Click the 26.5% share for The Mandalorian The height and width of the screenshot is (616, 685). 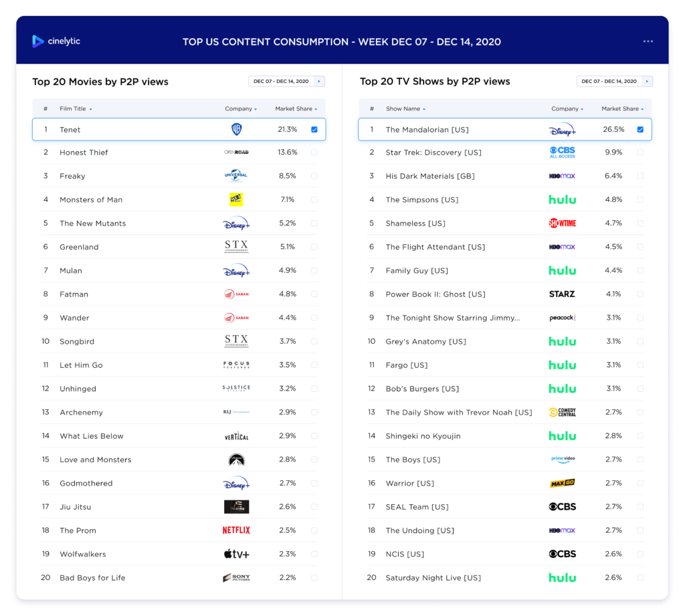point(613,129)
